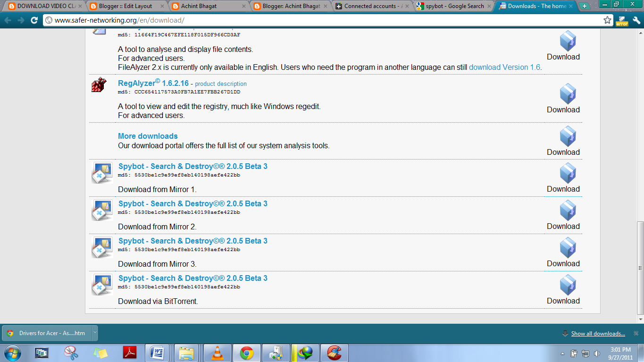Bookmark this page with the star icon
The image size is (644, 362).
607,20
